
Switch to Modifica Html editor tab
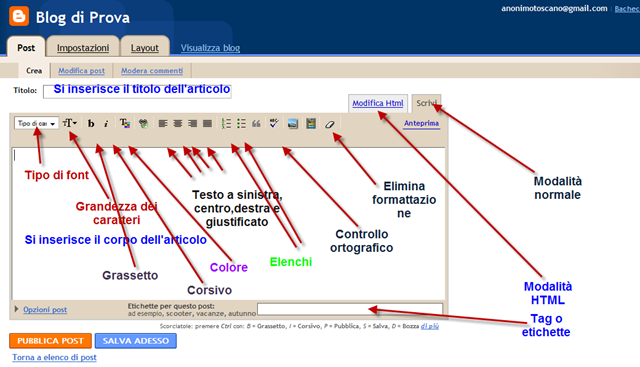coord(378,103)
